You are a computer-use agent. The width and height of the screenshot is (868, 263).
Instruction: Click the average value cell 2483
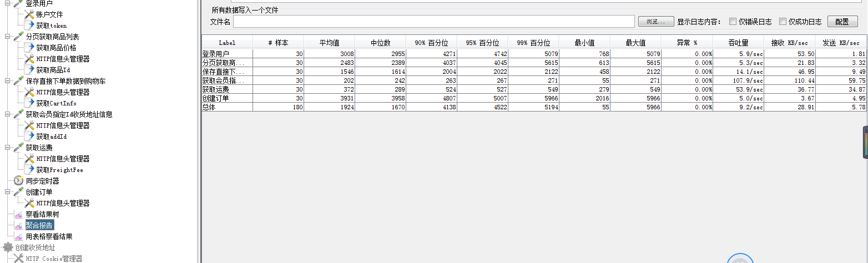click(x=329, y=63)
